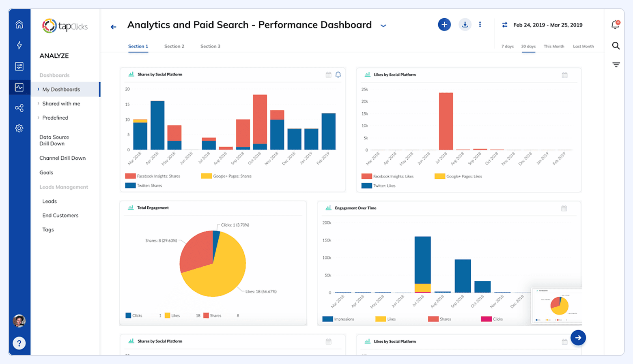Expand the Predefined dashboards list

tap(55, 118)
